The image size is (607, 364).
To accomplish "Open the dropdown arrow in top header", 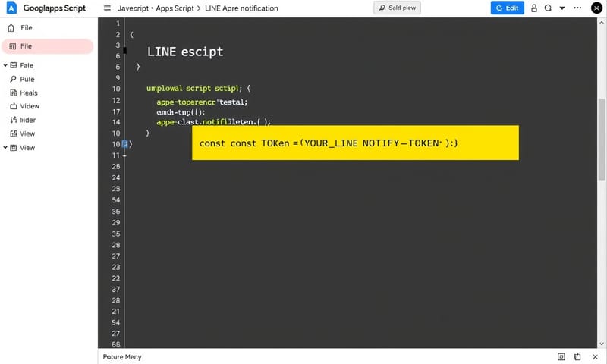I will click(x=562, y=8).
